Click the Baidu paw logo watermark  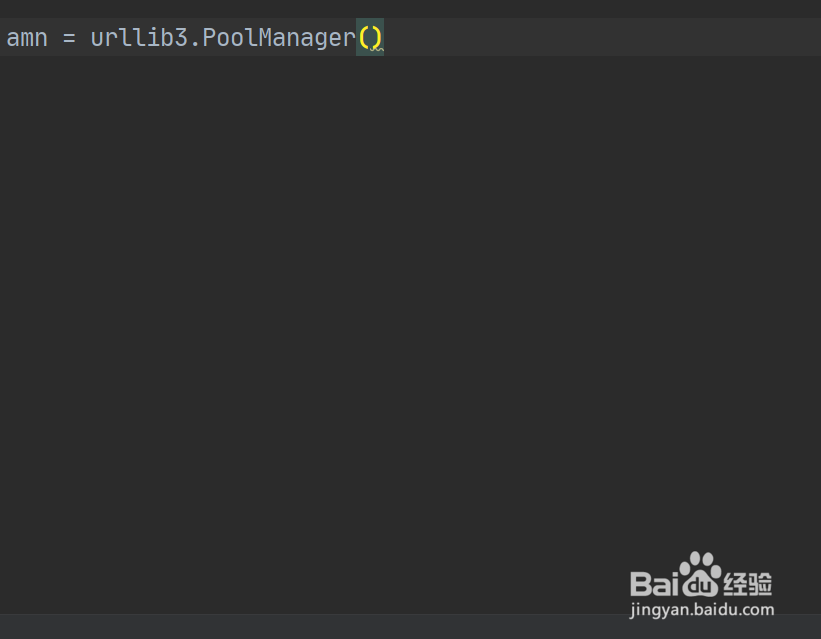point(701,574)
